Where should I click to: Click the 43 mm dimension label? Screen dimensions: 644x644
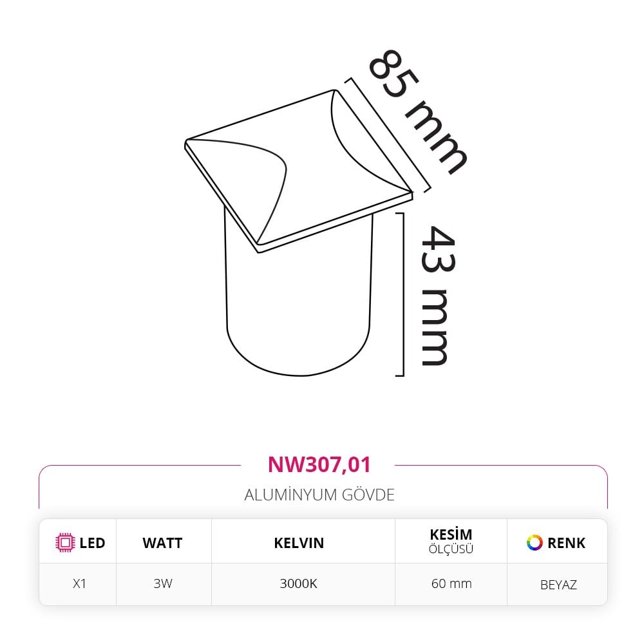(x=438, y=295)
